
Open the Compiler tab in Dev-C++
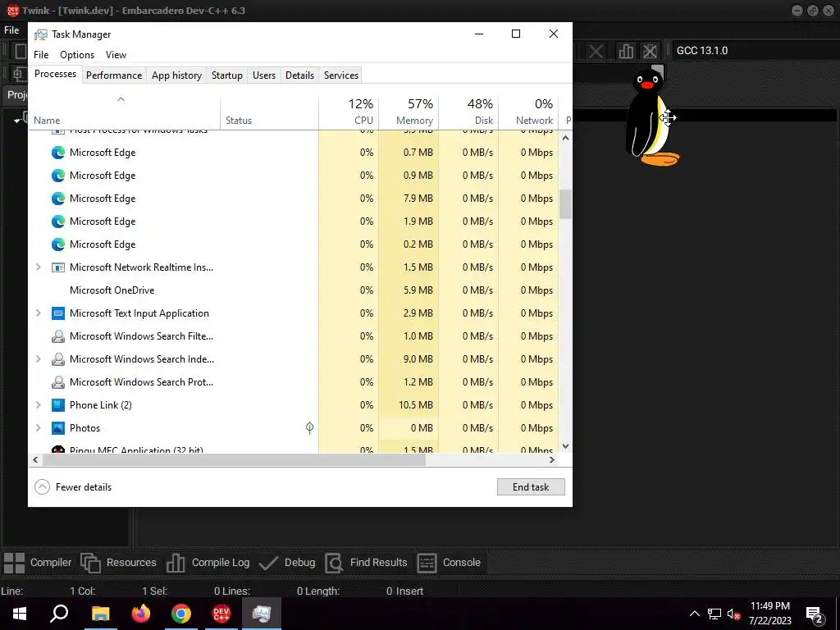click(38, 563)
